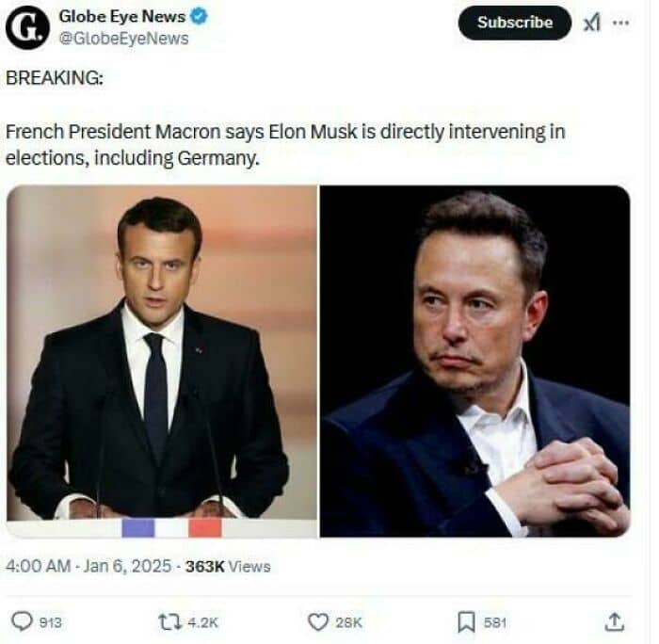The height and width of the screenshot is (644, 659).
Task: Click the tweet text about intervening in elections
Action: [285, 145]
